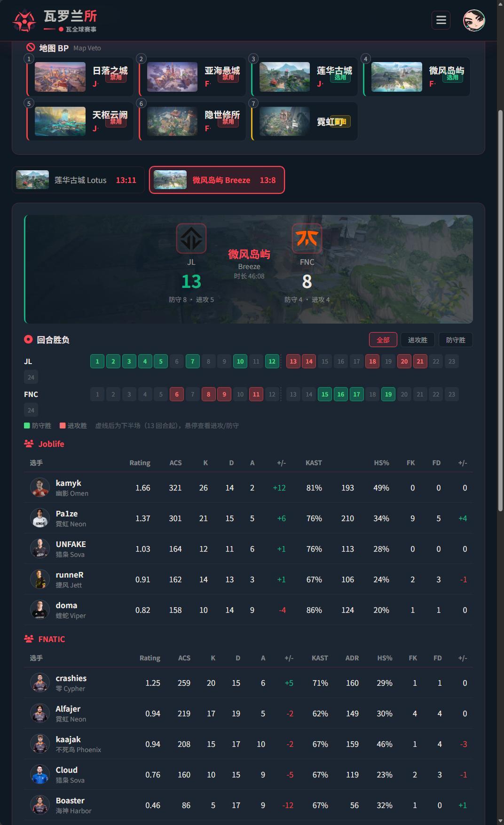Click the round results circle icon
The image size is (504, 825).
click(x=28, y=340)
